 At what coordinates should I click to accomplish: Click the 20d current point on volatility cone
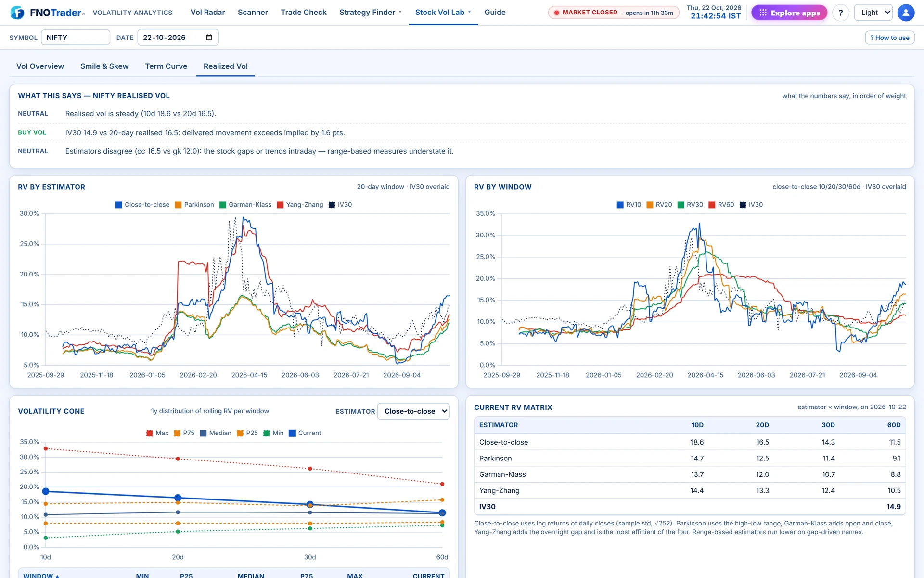[x=178, y=498]
